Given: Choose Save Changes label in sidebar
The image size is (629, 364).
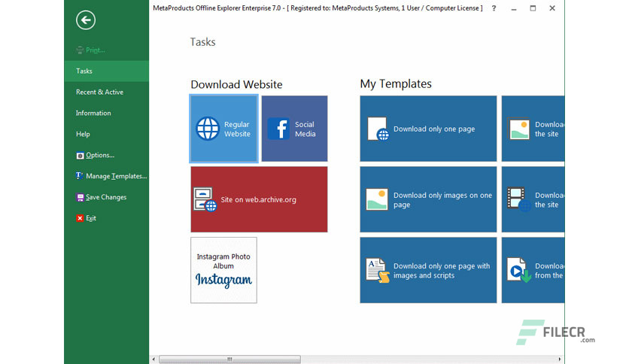Looking at the screenshot, I should point(106,197).
